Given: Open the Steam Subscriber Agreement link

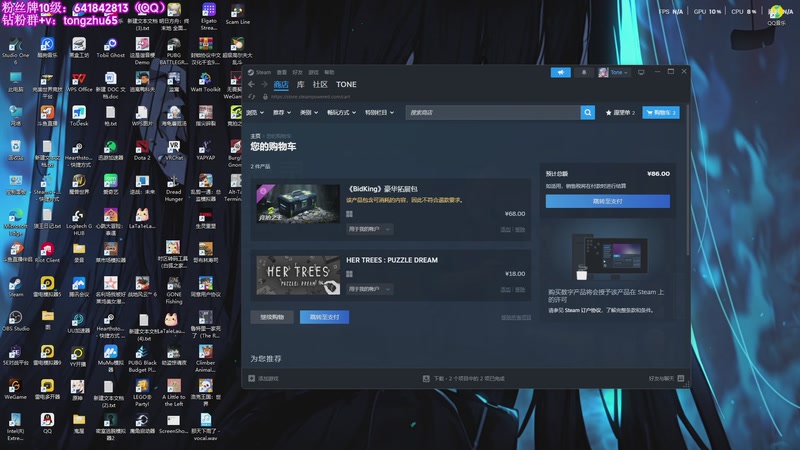Looking at the screenshot, I should pos(582,310).
